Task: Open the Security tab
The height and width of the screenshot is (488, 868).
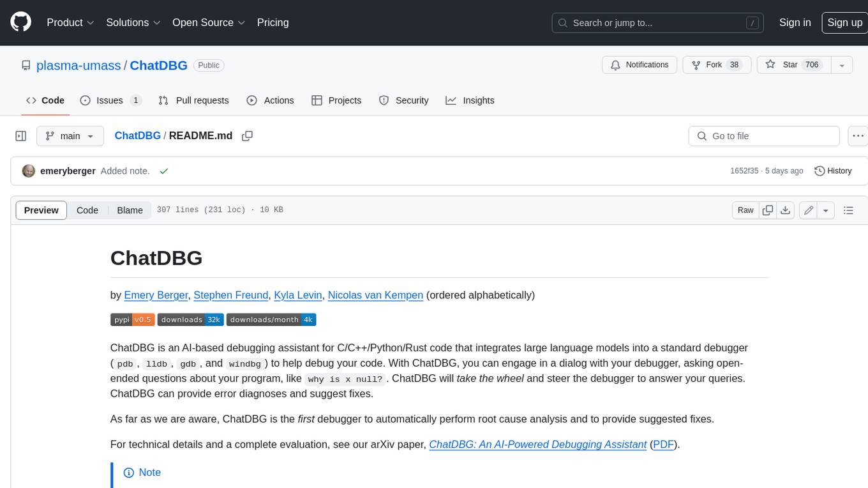Action: point(403,100)
